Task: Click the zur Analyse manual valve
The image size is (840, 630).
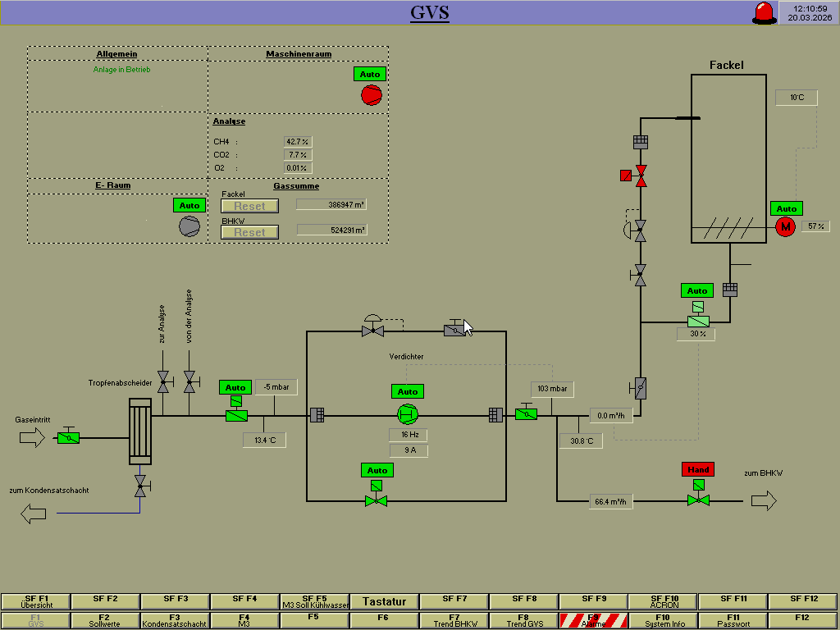Action: 164,381
